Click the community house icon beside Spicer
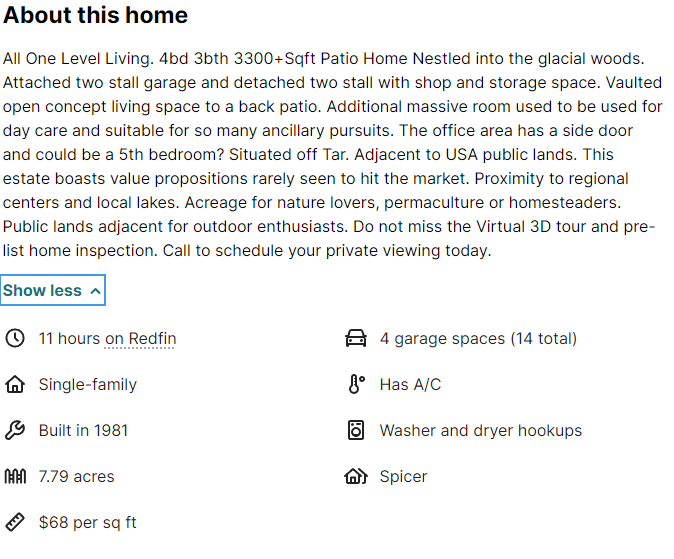Viewport: 674px width, 559px height. click(x=356, y=476)
